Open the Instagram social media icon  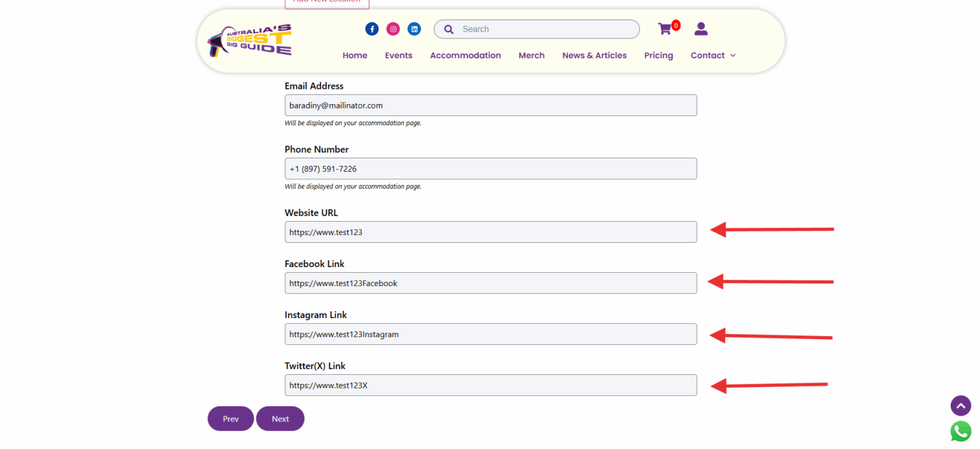(393, 29)
